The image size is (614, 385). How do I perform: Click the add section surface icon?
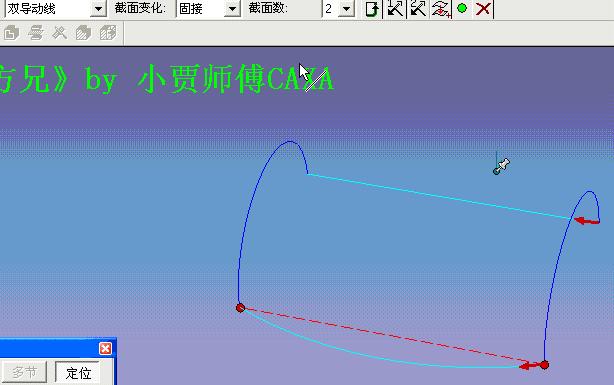coord(441,9)
